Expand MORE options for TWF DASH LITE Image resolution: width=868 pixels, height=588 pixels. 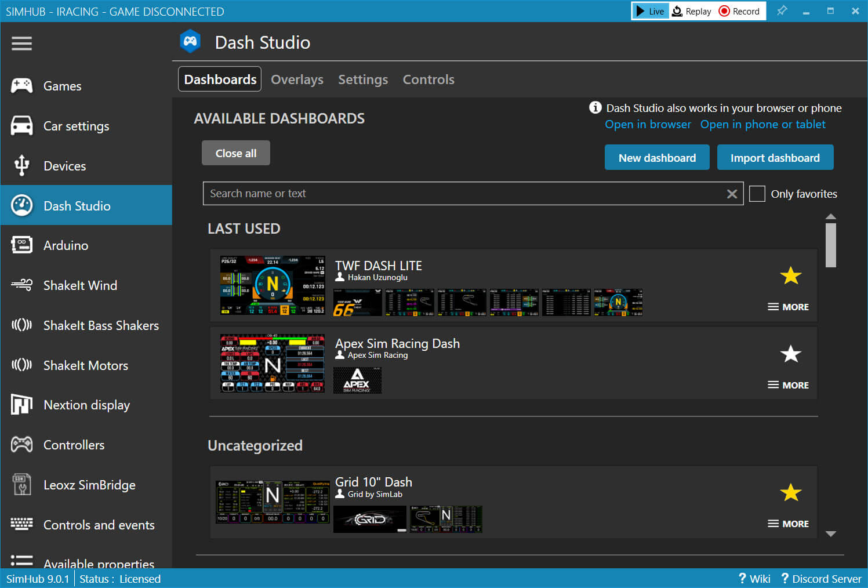(x=788, y=307)
